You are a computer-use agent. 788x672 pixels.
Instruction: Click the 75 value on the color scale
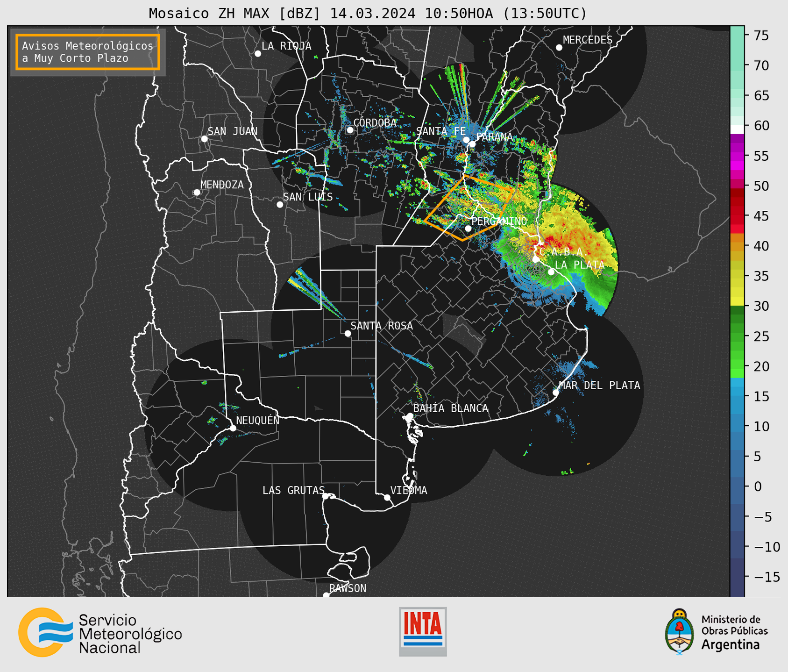(x=761, y=36)
